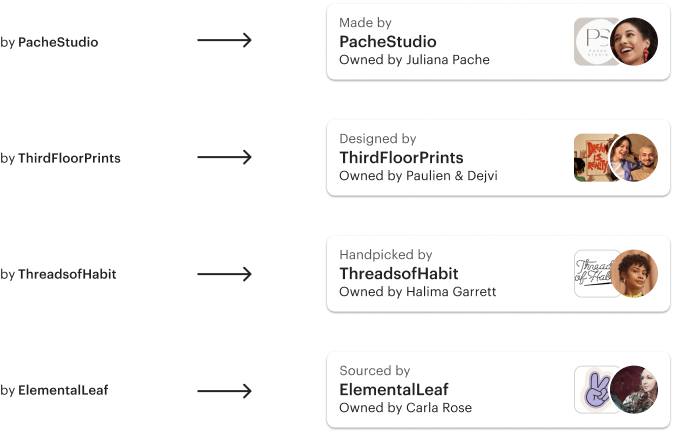Click Paulien & Dejvi owner photo
The height and width of the screenshot is (433, 674).
[634, 158]
